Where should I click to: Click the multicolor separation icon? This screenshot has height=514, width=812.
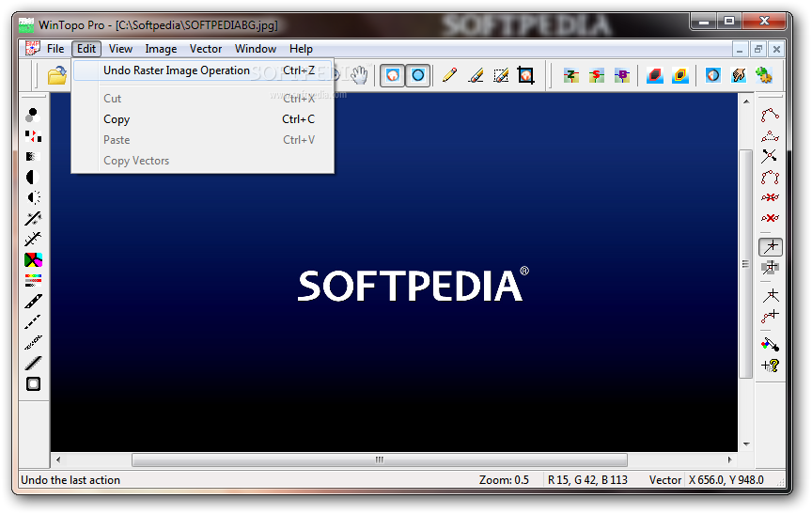pyautogui.click(x=33, y=260)
